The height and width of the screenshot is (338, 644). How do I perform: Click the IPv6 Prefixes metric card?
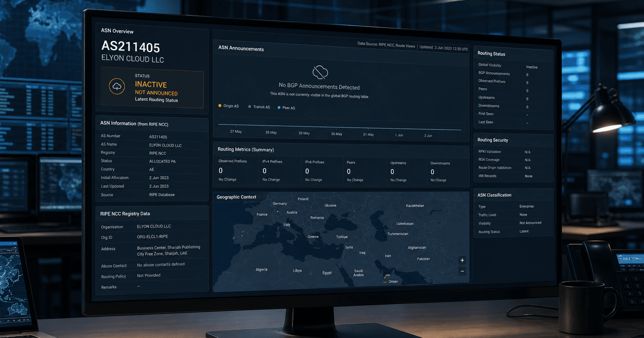(322, 171)
